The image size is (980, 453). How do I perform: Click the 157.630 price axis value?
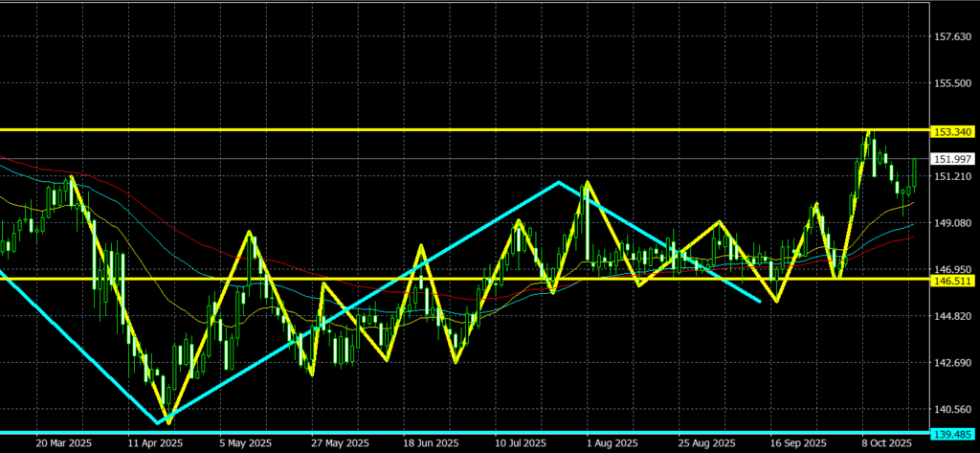[952, 37]
